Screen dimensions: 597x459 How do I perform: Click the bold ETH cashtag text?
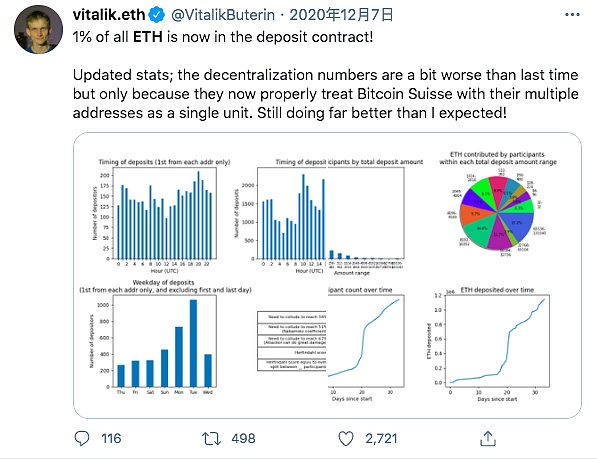coord(148,37)
